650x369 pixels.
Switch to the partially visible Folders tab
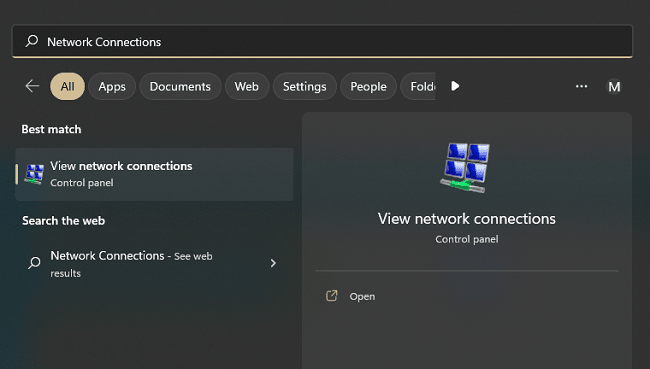pyautogui.click(x=418, y=86)
